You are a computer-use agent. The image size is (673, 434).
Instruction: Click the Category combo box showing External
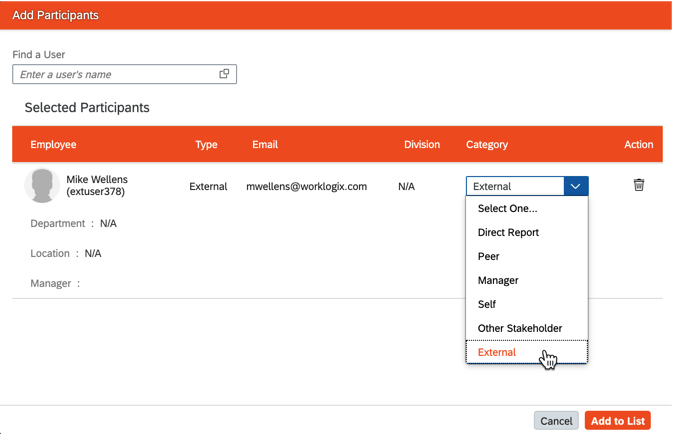(515, 186)
